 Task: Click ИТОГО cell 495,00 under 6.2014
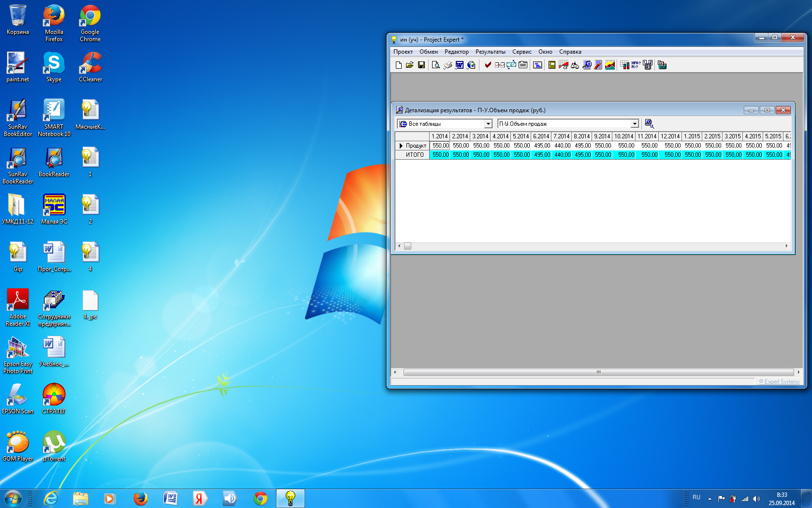(541, 155)
